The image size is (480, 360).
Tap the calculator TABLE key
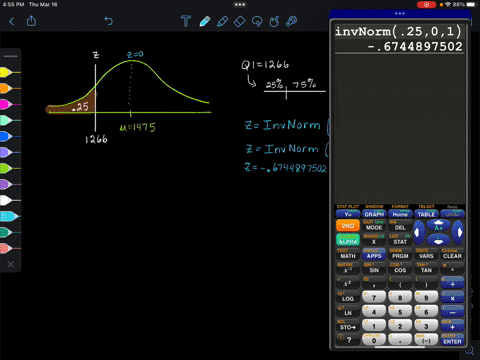pos(426,214)
